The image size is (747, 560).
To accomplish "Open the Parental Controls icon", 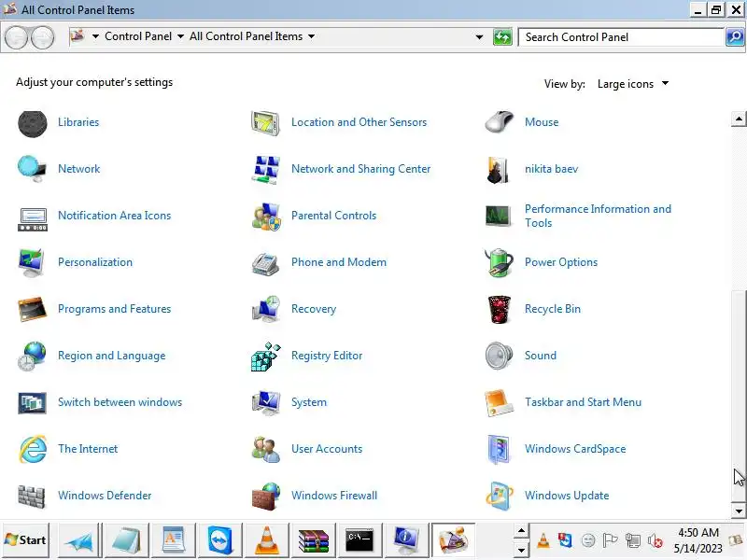I will 266,217.
